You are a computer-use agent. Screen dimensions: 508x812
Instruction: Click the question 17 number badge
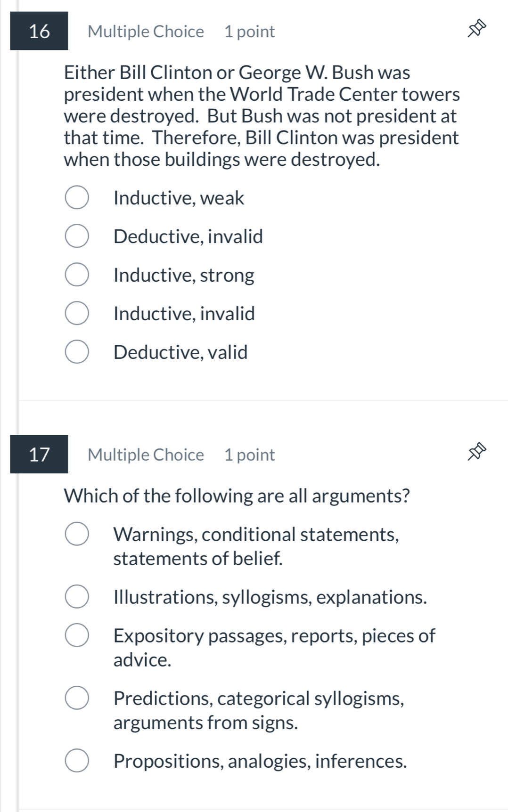point(39,455)
